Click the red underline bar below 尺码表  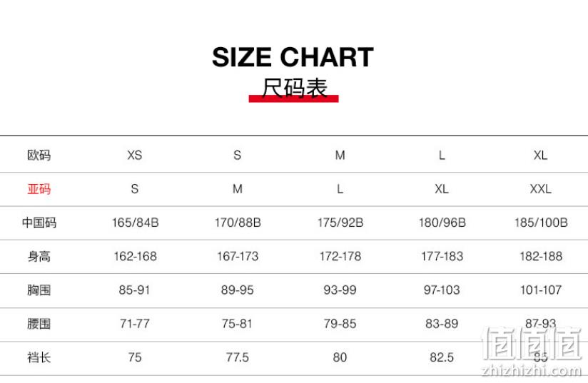click(x=293, y=98)
